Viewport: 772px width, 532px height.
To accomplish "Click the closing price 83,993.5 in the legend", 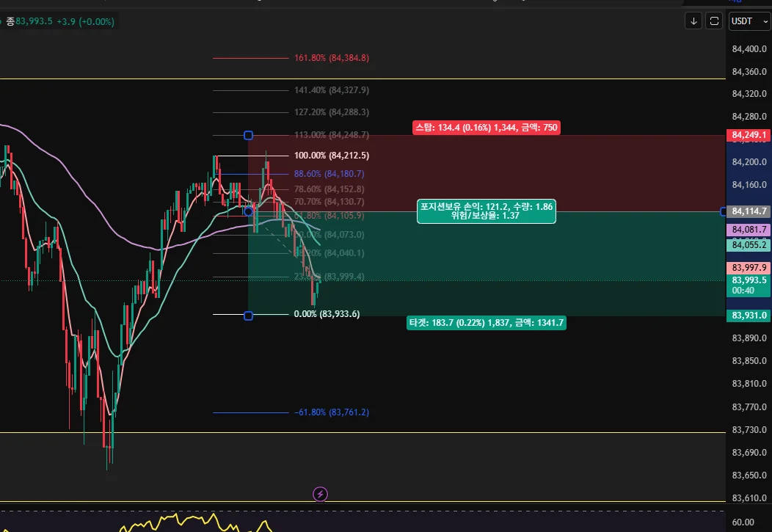I will (x=34, y=21).
